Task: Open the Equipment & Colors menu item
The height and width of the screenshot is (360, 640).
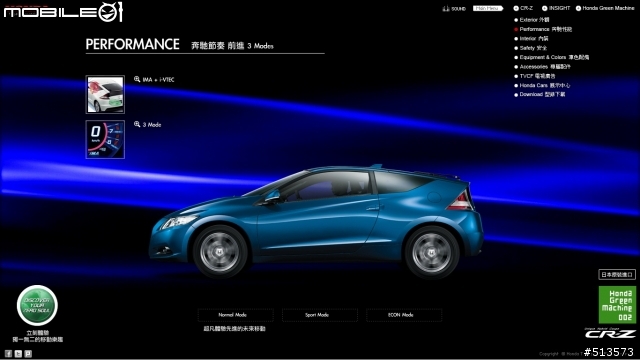Action: [x=551, y=57]
